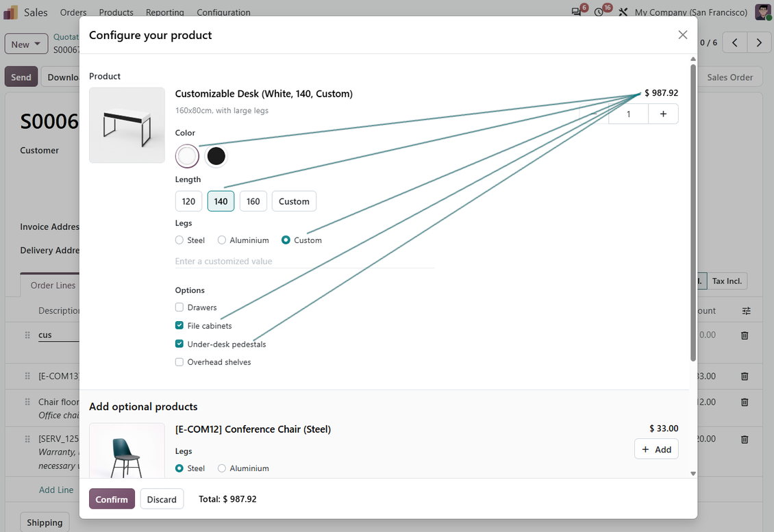Check the Drawers option

click(x=179, y=307)
